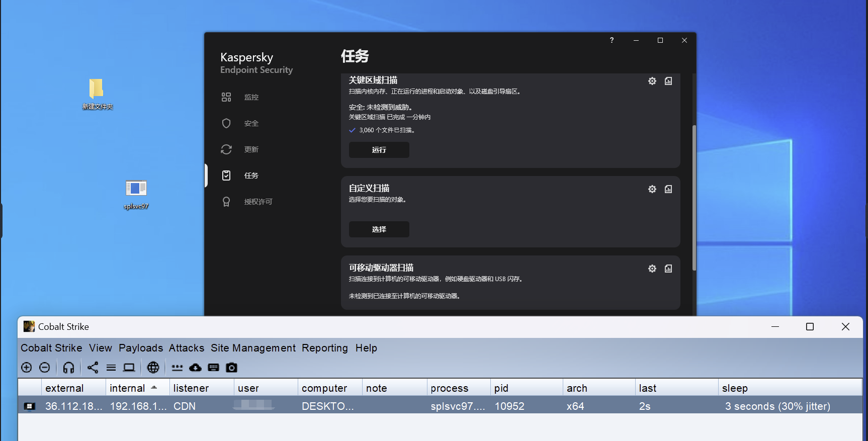The image size is (868, 441).
Task: Open the Attacks menu
Action: point(187,348)
